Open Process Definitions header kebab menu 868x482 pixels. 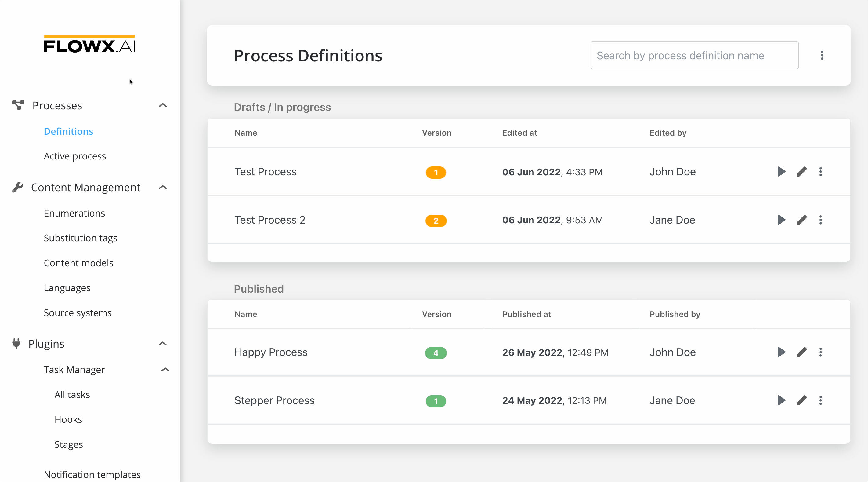coord(822,55)
